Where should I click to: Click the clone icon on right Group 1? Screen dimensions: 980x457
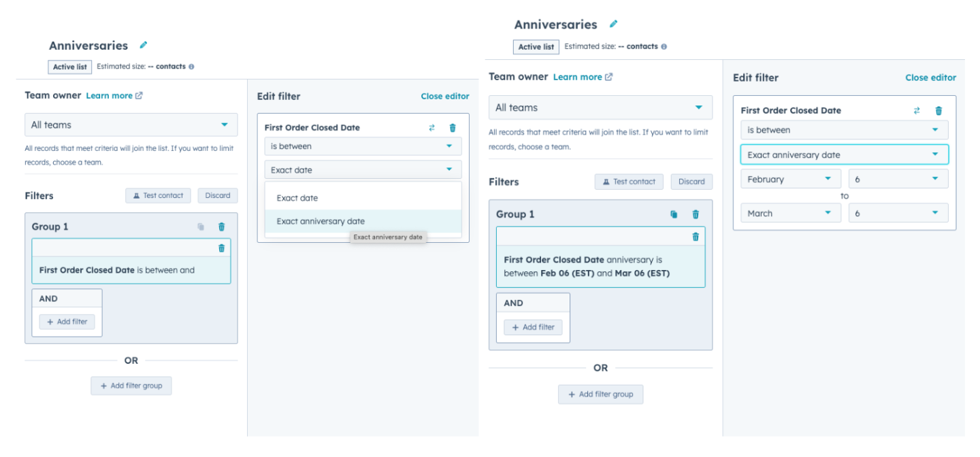[x=673, y=214]
